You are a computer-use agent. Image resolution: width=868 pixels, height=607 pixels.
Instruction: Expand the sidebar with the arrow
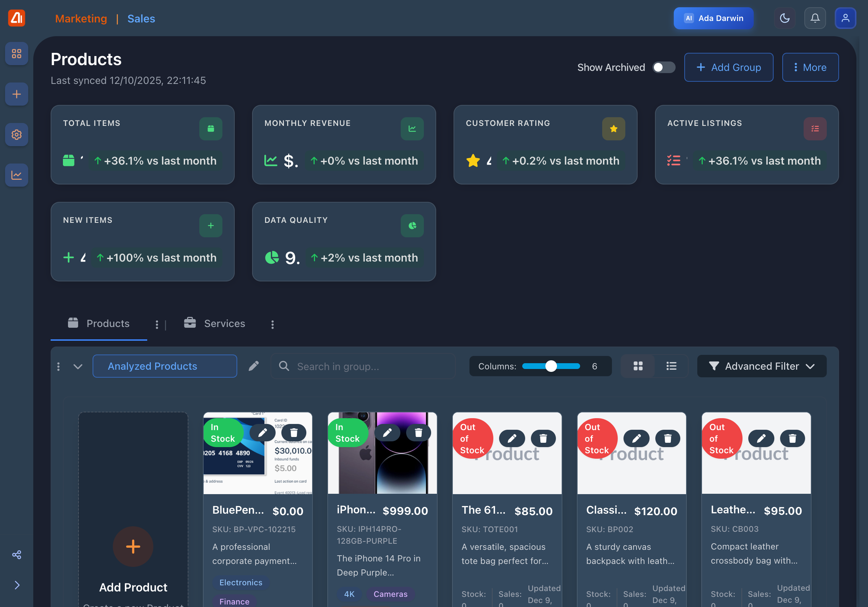coord(17,585)
